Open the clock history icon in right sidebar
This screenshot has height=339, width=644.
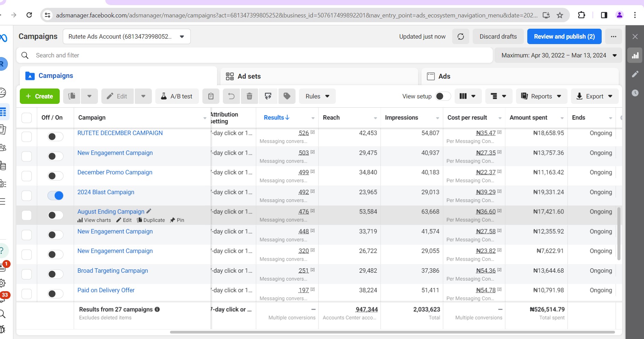[635, 93]
